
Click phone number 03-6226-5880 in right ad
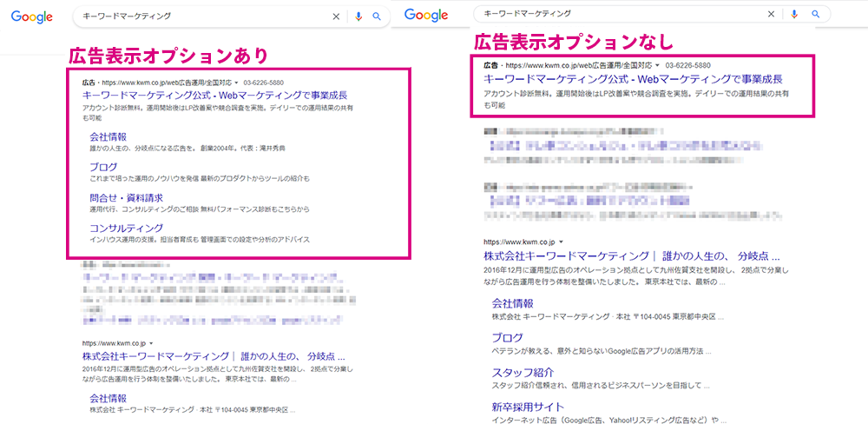coord(688,65)
